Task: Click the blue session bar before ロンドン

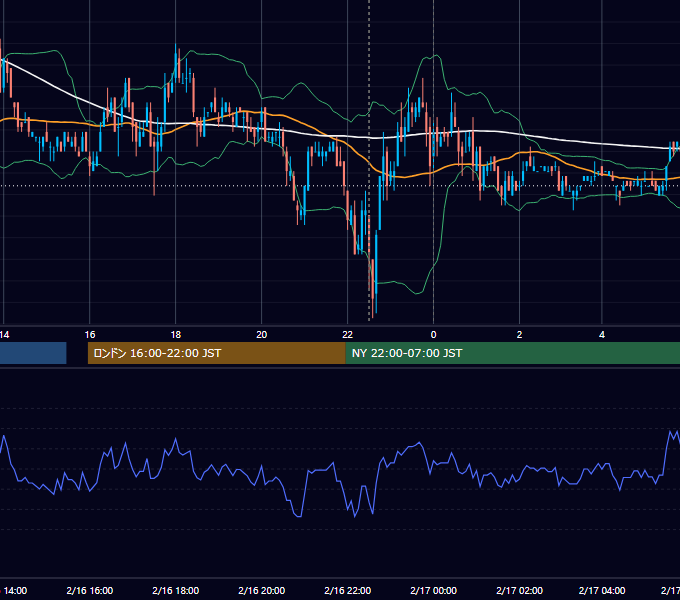Action: coord(33,353)
